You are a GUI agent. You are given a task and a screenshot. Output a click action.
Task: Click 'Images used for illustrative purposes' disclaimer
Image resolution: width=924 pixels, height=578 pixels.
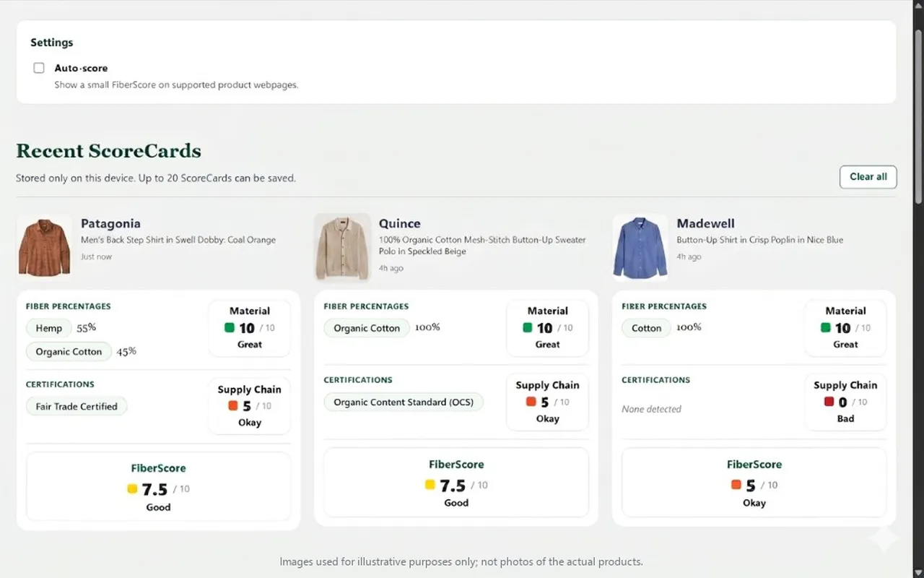click(x=461, y=561)
